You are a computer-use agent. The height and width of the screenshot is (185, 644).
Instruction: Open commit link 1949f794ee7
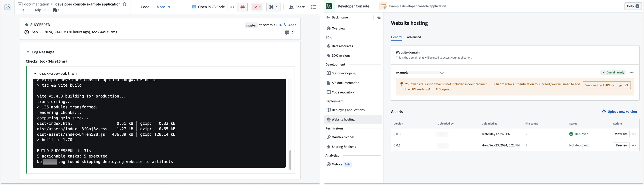286,25
